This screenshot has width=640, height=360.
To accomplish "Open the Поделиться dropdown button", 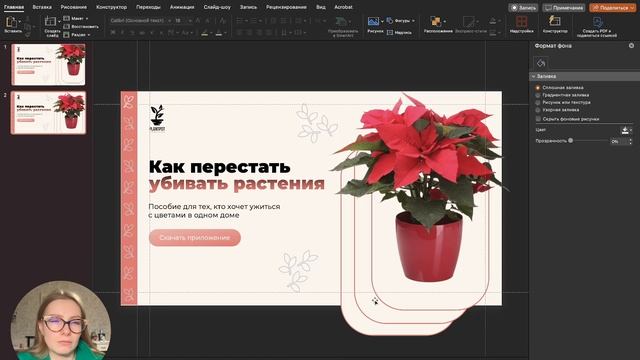I will click(612, 8).
